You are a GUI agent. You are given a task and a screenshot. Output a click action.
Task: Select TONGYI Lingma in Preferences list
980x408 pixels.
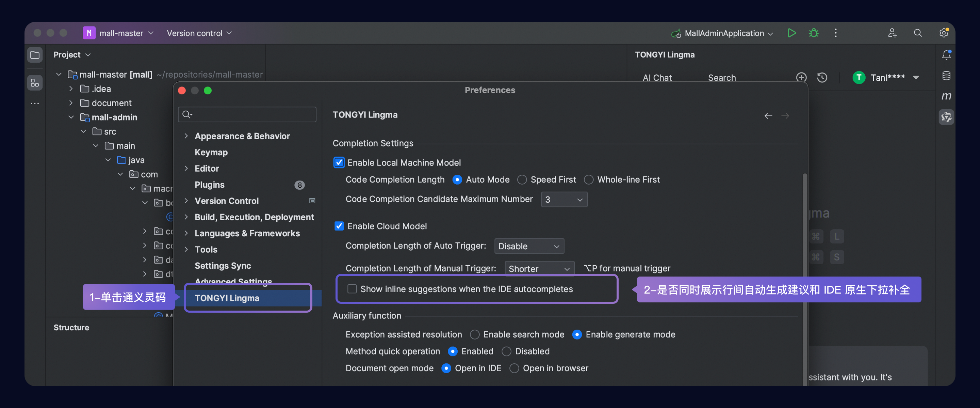click(x=227, y=298)
